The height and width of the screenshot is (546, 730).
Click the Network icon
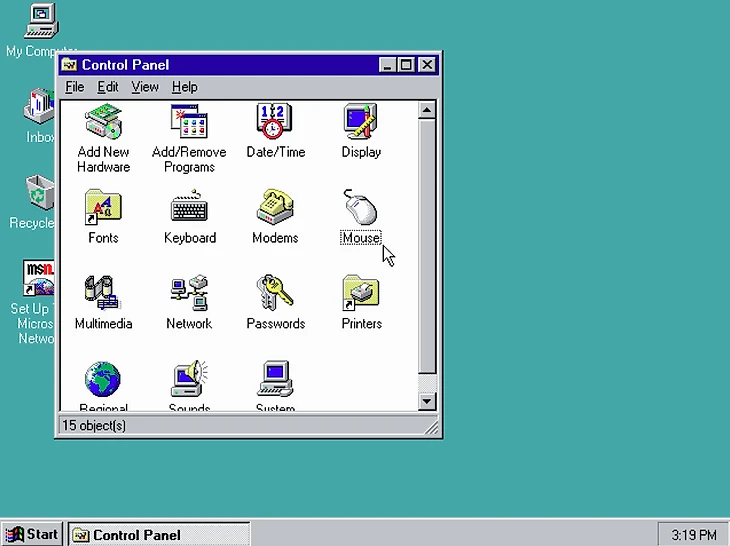click(x=189, y=294)
